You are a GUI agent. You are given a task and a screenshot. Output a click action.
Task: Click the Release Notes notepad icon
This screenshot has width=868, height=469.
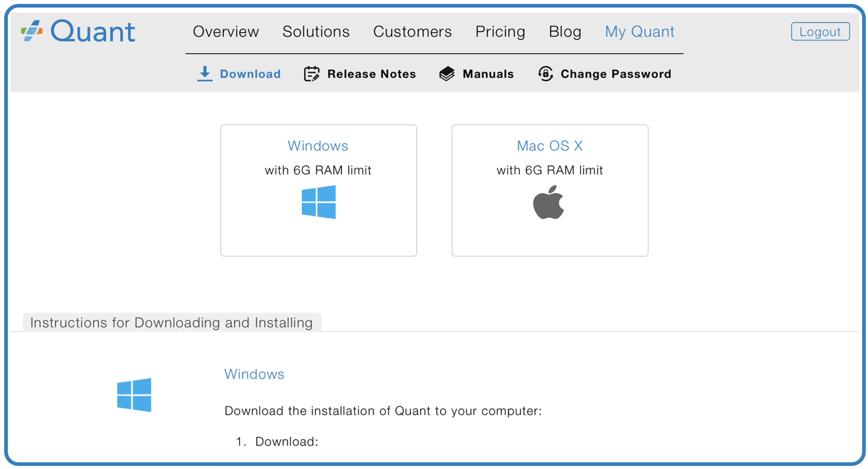click(312, 74)
